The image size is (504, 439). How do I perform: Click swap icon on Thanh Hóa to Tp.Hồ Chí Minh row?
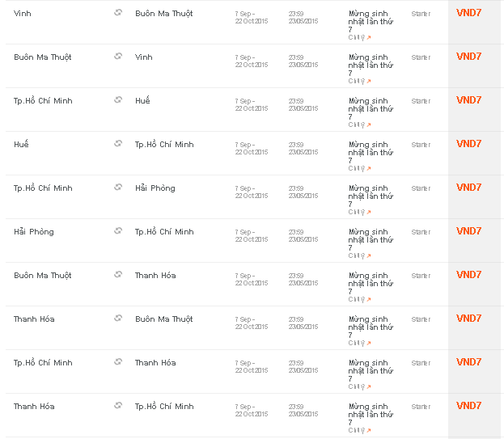118,406
